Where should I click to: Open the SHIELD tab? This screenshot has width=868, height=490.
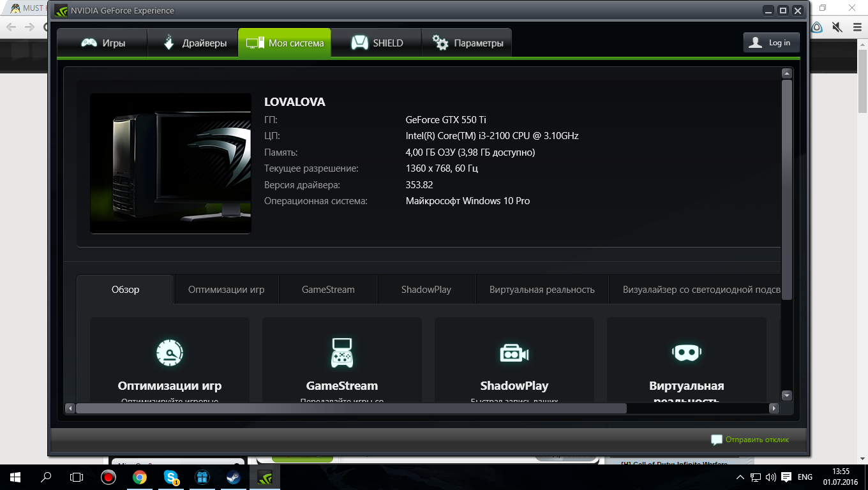click(377, 43)
